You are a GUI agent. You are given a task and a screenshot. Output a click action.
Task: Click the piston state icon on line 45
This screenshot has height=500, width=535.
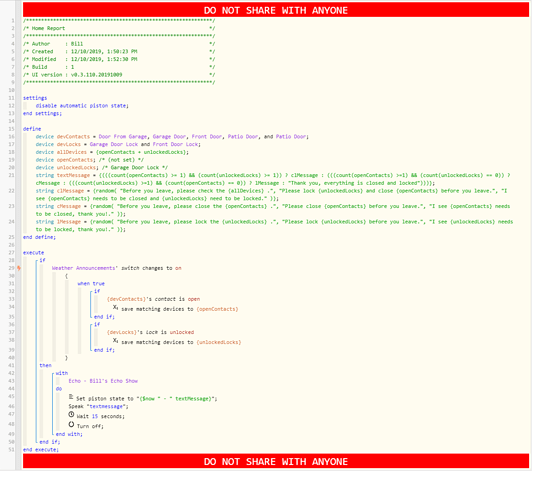tap(71, 397)
